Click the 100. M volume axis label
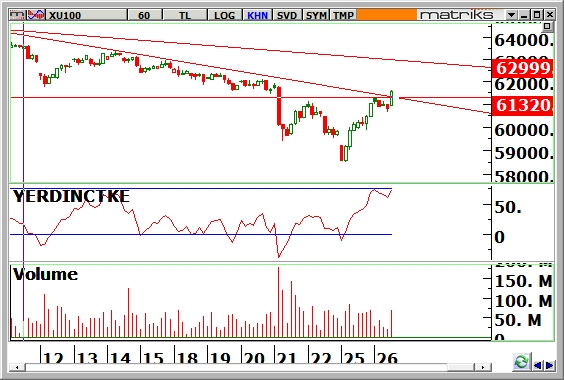The width and height of the screenshot is (564, 380). pos(524,301)
